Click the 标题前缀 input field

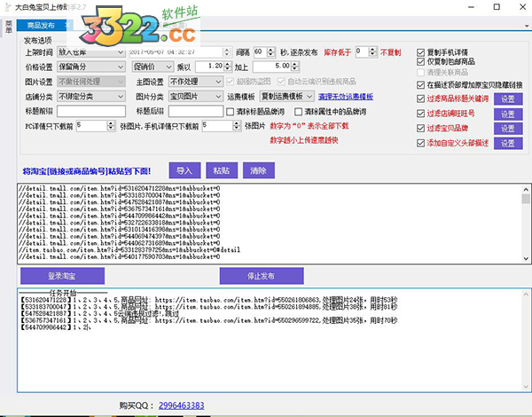[x=94, y=112]
